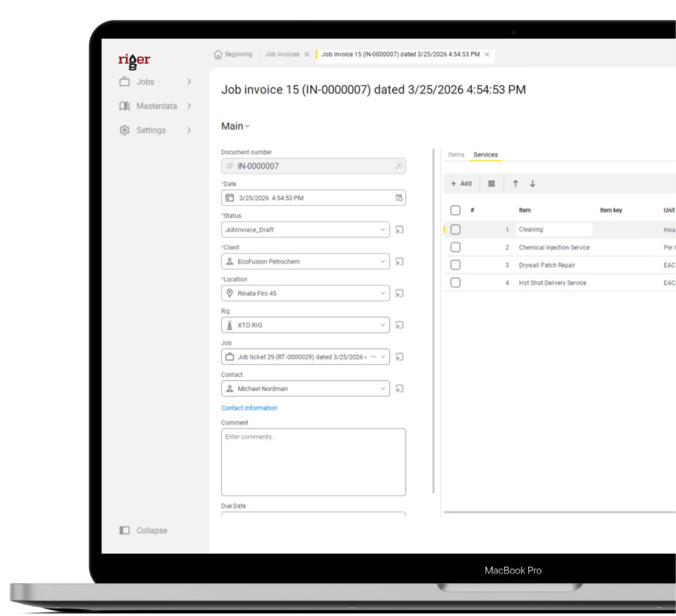676x616 pixels.
Task: Click the grid selection icon in Services toolbar
Action: pos(491,184)
